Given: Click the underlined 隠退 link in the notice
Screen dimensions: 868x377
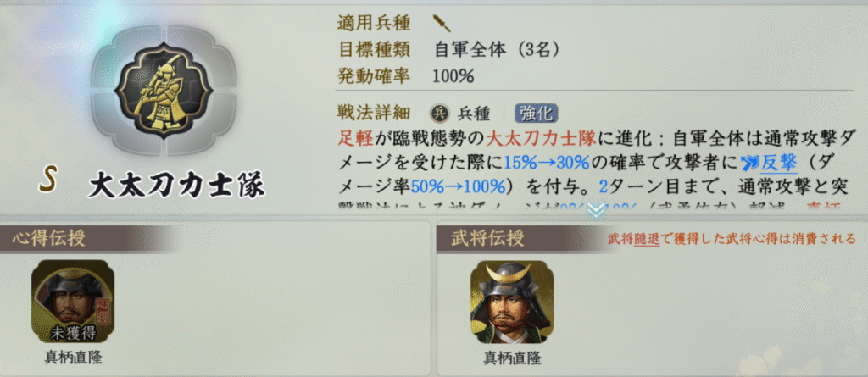Looking at the screenshot, I should coord(647,239).
